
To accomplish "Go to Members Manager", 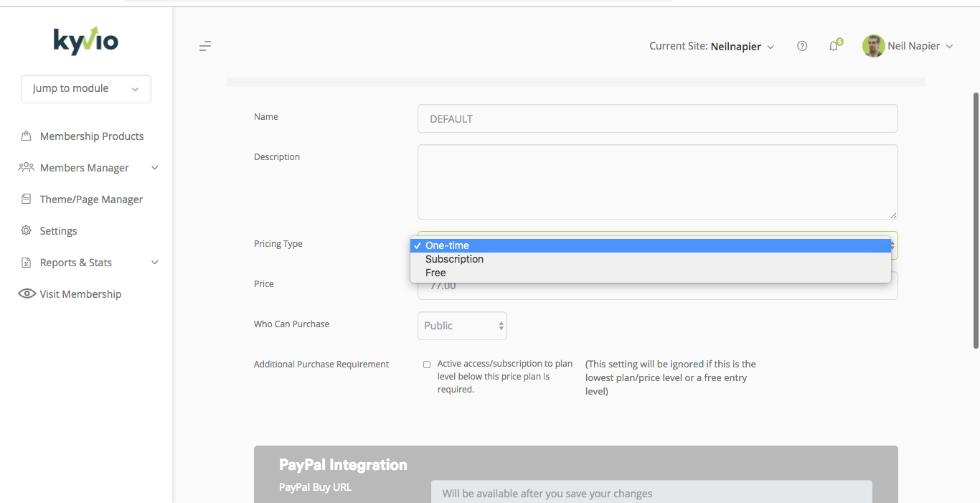I will [x=85, y=168].
